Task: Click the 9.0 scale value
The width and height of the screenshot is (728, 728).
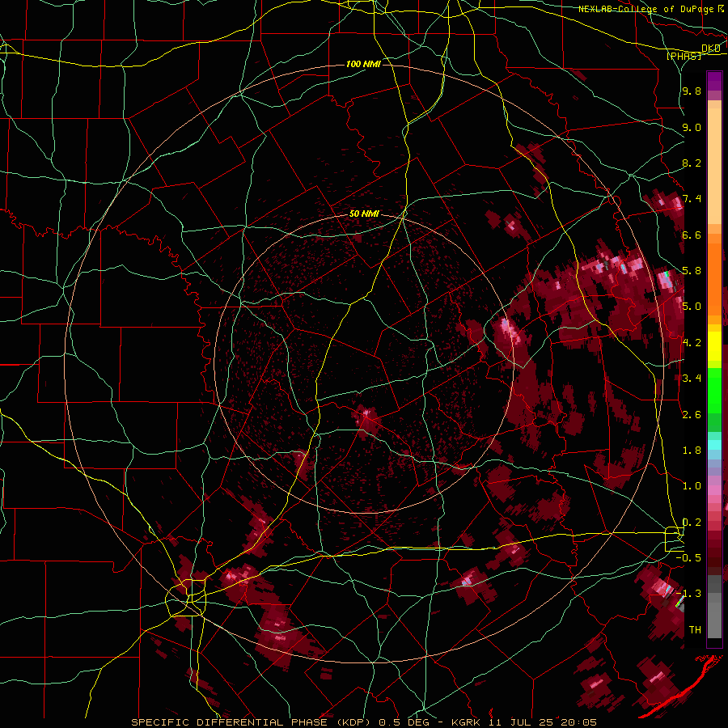Action: tap(692, 127)
